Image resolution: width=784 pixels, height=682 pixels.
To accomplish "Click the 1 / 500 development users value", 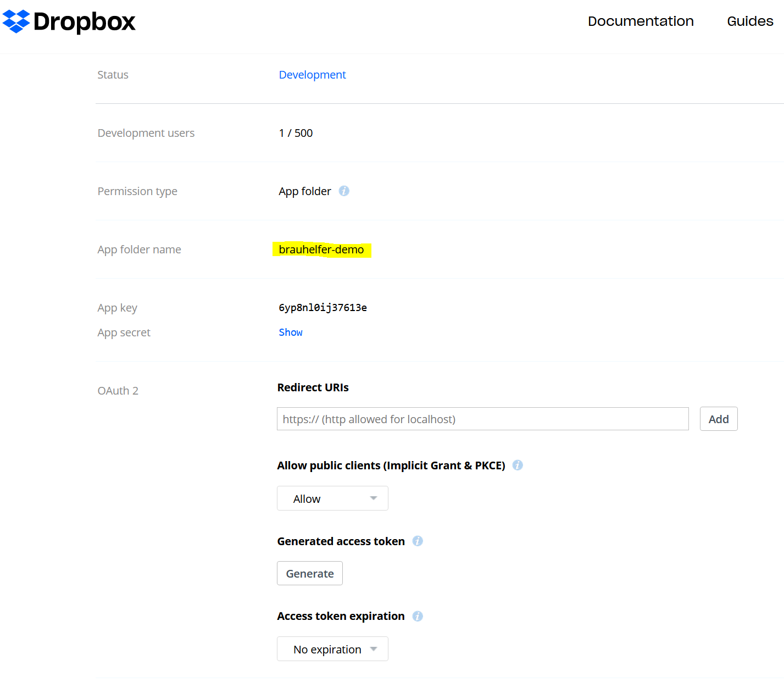I will (x=296, y=133).
